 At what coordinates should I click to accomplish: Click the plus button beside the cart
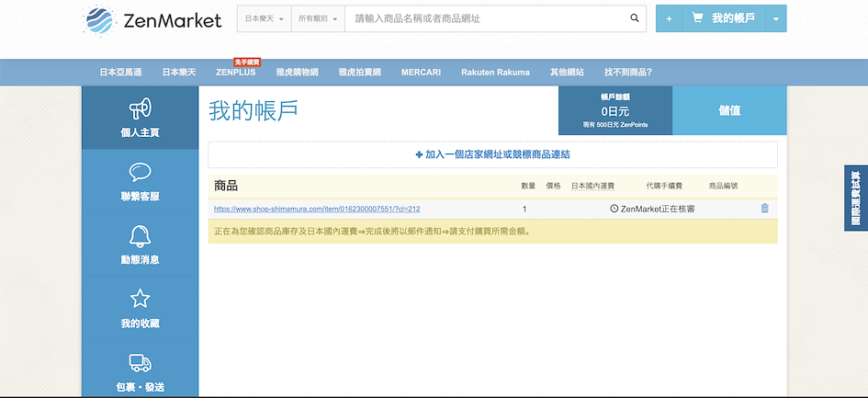click(x=669, y=19)
